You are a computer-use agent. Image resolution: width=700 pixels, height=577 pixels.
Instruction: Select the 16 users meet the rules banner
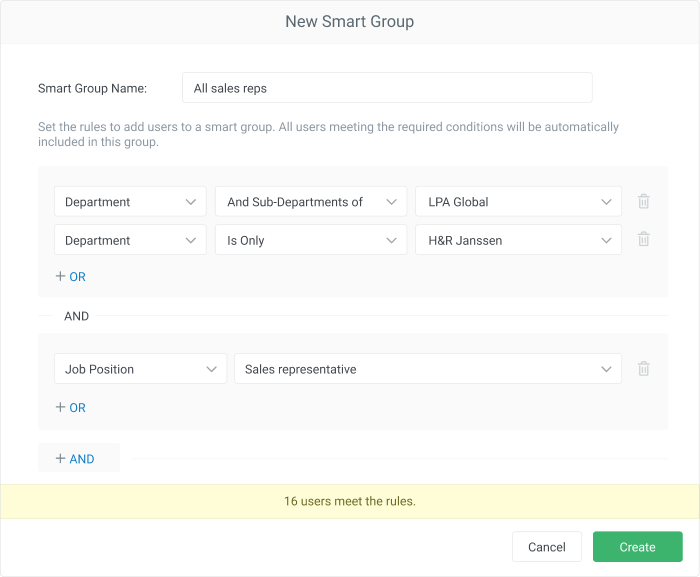click(350, 501)
